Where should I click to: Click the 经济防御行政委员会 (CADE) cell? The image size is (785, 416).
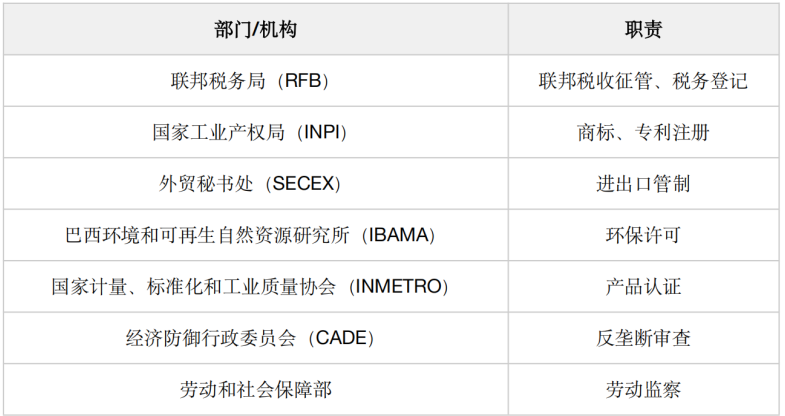(256, 338)
